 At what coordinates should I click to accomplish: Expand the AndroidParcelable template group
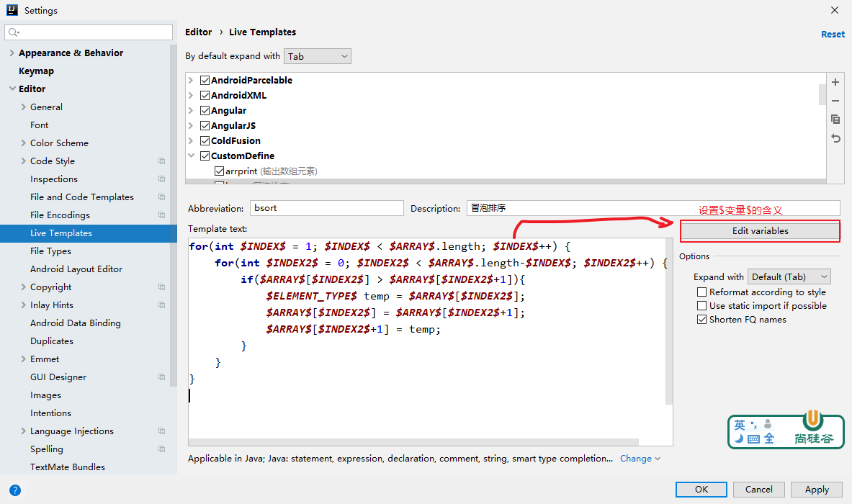(191, 81)
